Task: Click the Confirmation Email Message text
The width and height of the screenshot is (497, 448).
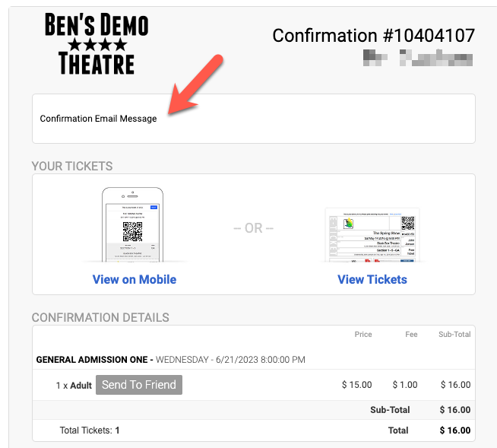Action: [98, 119]
